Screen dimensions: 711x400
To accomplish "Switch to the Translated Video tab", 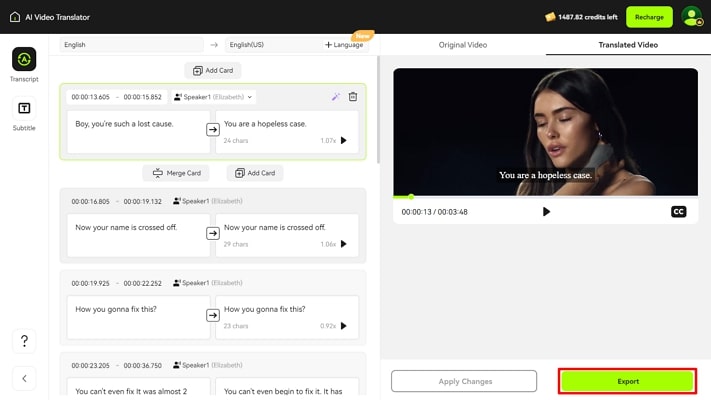I will point(628,45).
